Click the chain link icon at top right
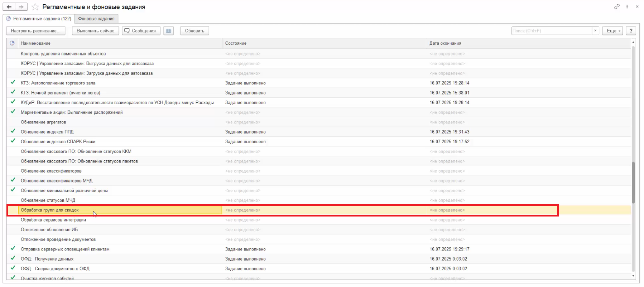 coord(617,6)
